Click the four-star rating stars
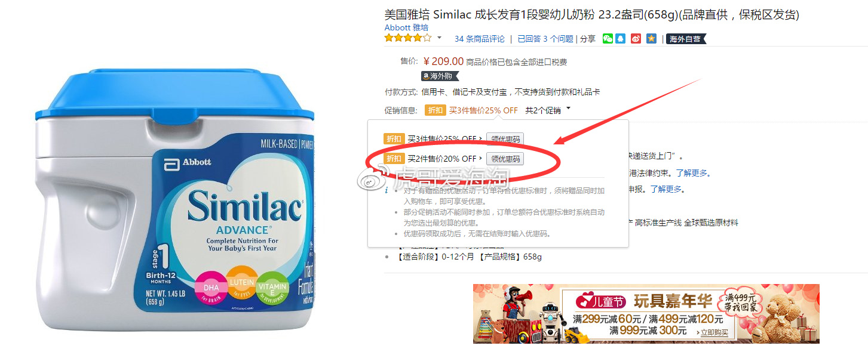This screenshot has width=868, height=355. point(408,38)
